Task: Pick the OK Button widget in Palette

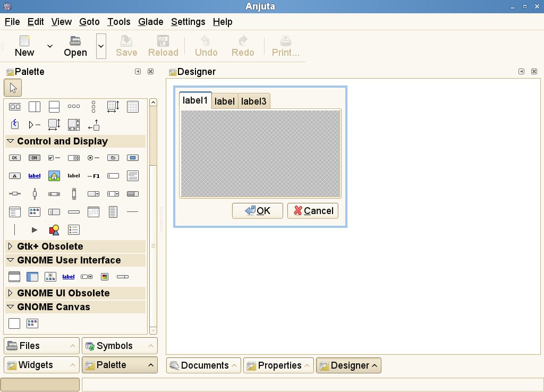Action: 14,158
